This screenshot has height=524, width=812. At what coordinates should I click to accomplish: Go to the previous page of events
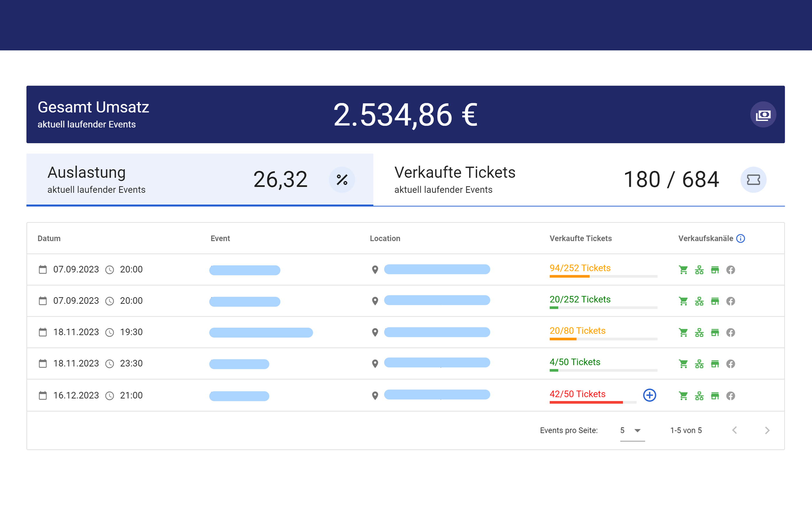[734, 431]
